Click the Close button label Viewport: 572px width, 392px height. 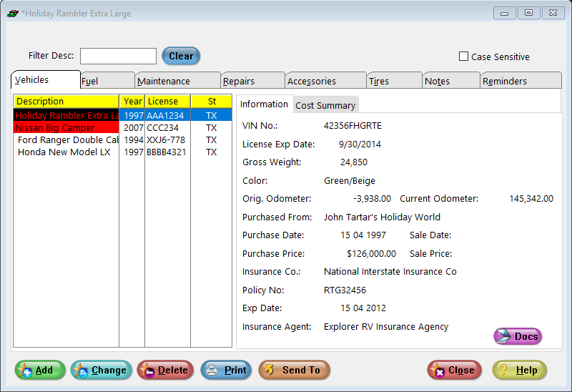461,370
